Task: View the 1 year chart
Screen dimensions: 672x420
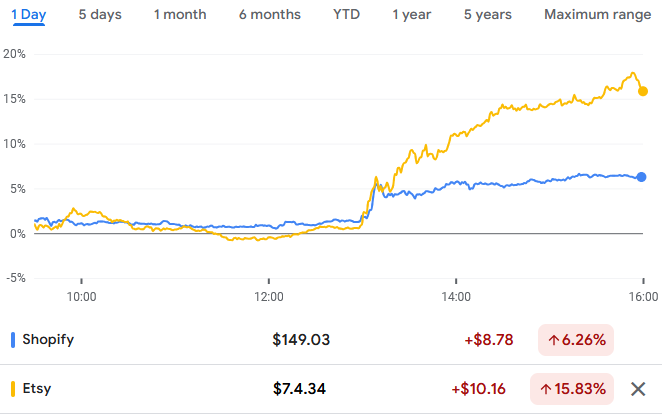Action: [412, 14]
